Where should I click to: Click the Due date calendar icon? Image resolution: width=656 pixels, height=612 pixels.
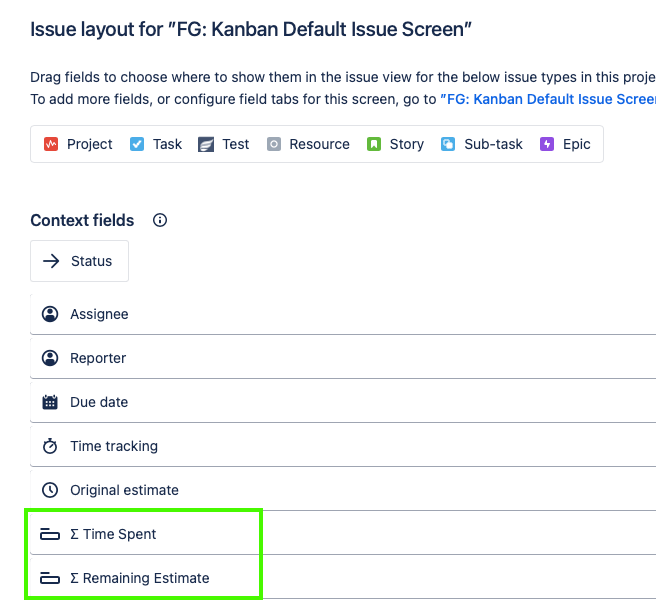[50, 402]
